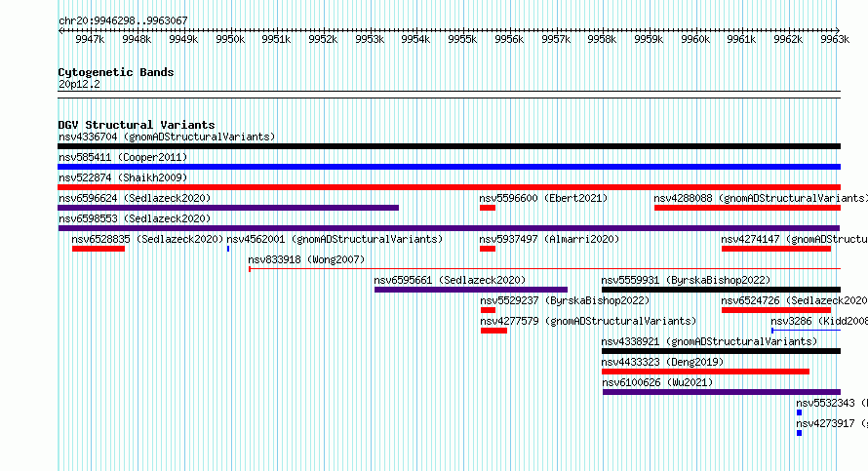Screen dimensions: 868x471
Task: Click the nsv5937497 (Almarri2020) label
Action: [x=549, y=239]
